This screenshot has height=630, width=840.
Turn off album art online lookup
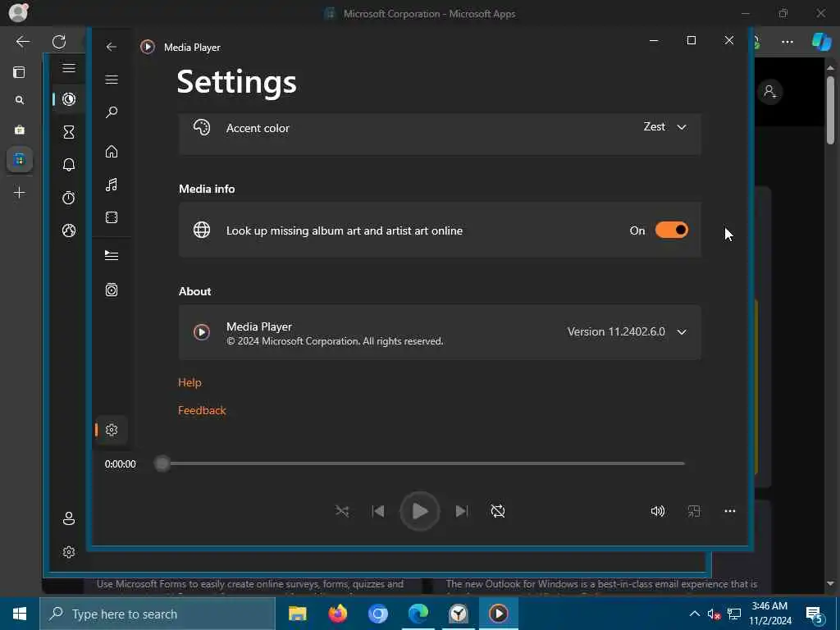(x=671, y=231)
